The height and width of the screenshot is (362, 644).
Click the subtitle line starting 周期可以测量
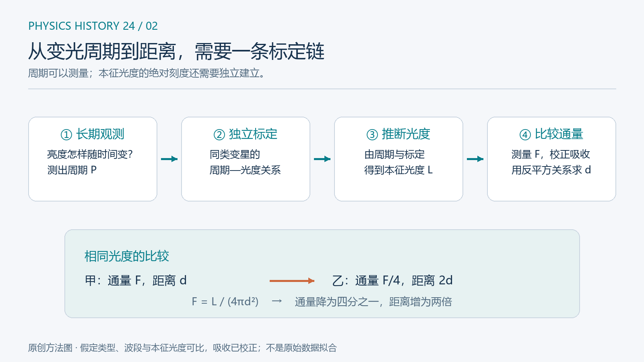147,73
